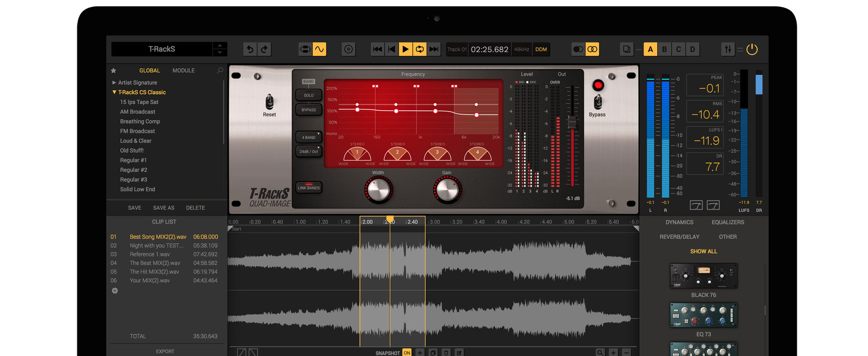Click the redo arrow icon
868x356 pixels.
264,49
